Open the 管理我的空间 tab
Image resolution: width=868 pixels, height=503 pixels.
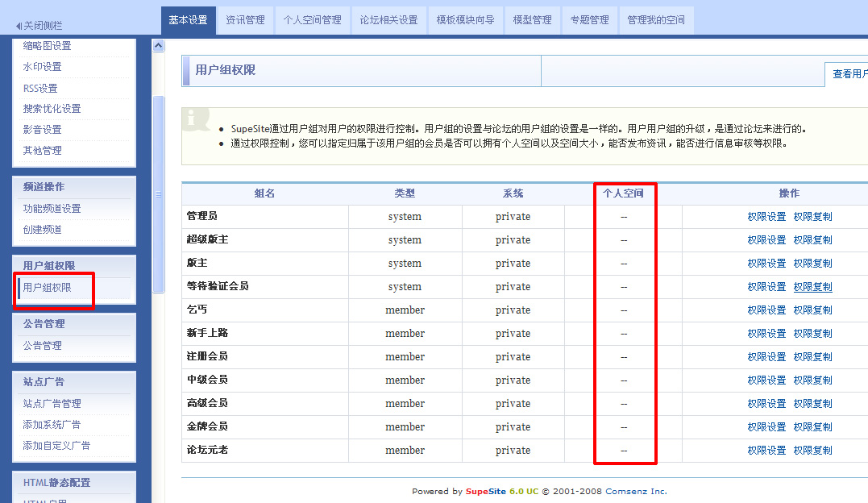tap(656, 20)
